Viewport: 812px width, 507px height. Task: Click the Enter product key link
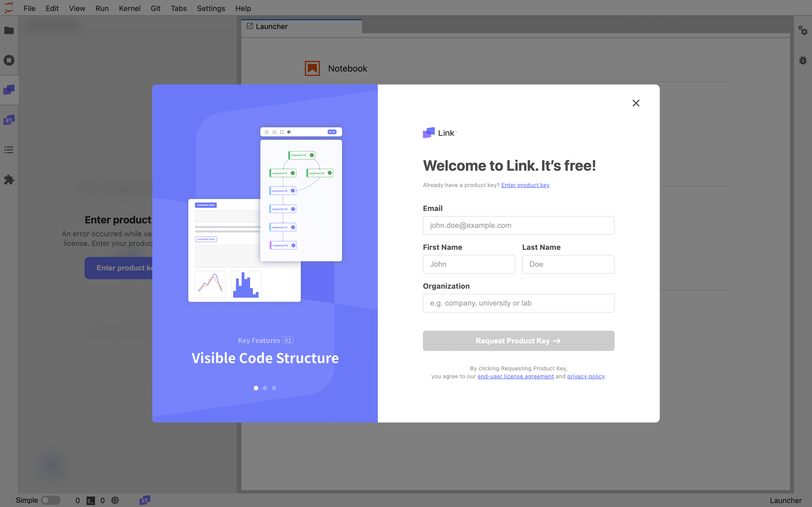click(x=525, y=185)
